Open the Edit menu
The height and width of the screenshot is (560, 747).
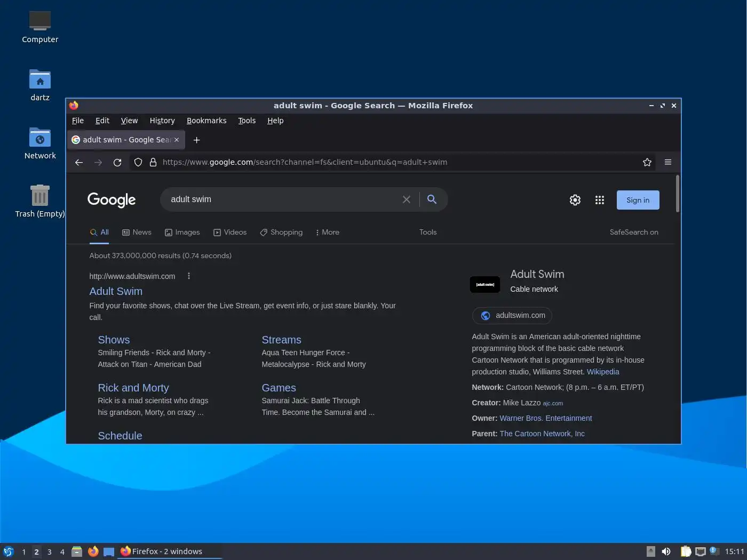[102, 121]
